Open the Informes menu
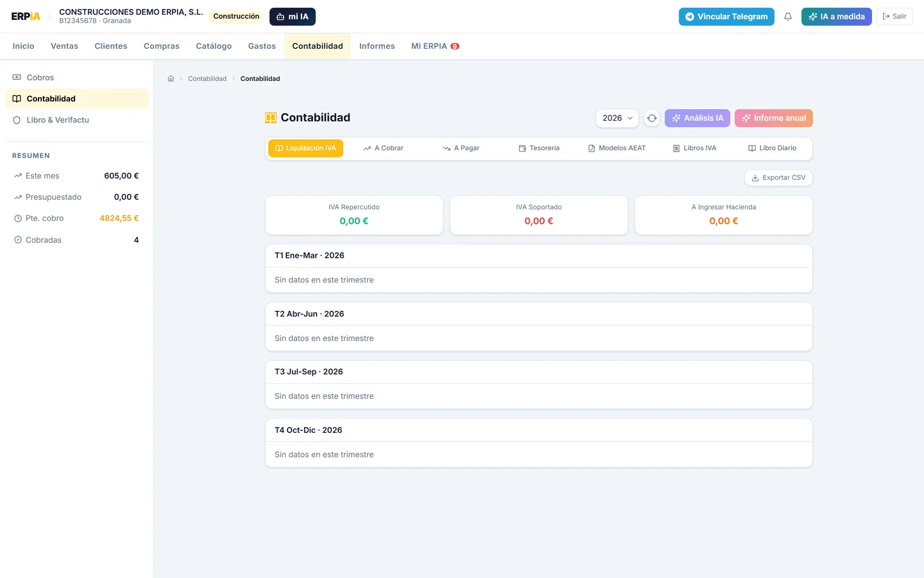Screen dimensions: 924x578 click(x=377, y=46)
